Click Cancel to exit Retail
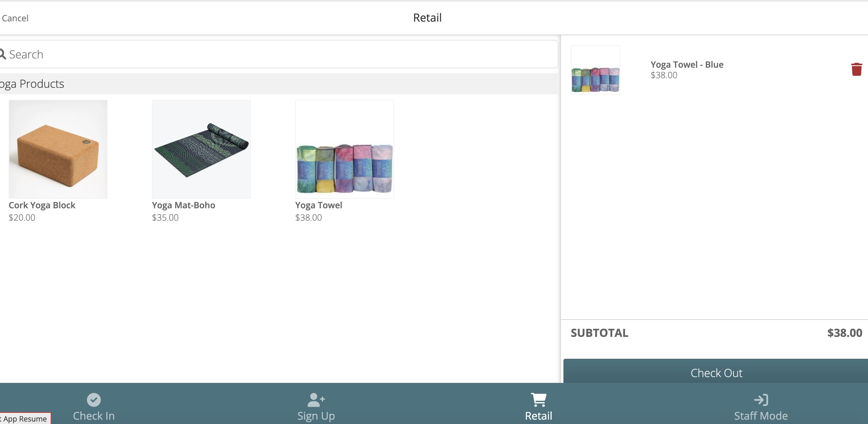The width and height of the screenshot is (868, 424). (15, 18)
